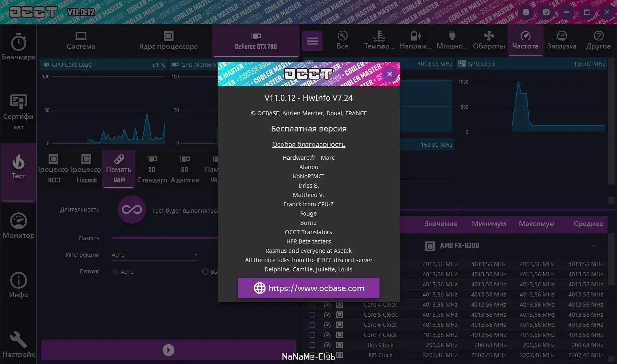The width and height of the screenshot is (617, 364).
Task: Take a screenshot with the camera icon
Action: (x=546, y=12)
